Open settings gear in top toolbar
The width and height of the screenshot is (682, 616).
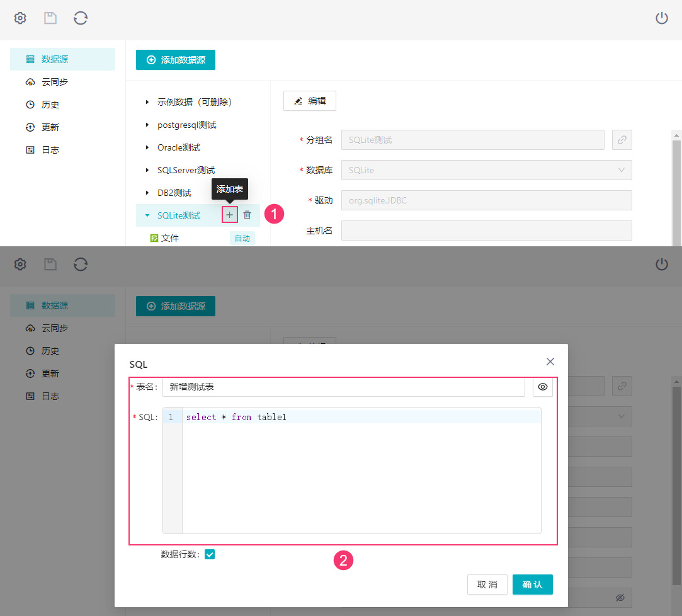pyautogui.click(x=20, y=18)
